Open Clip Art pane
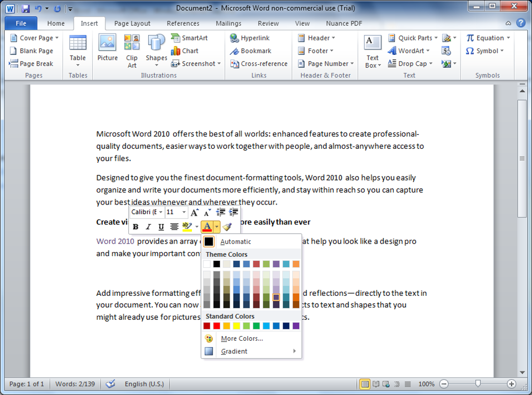 coord(131,51)
